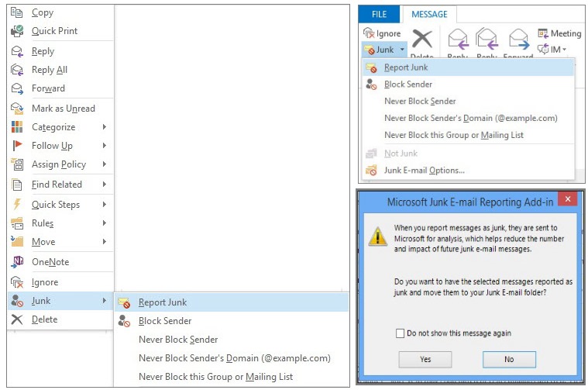This screenshot has height=390, width=588.
Task: Click the OneNote icon in context menu
Action: tap(17, 261)
